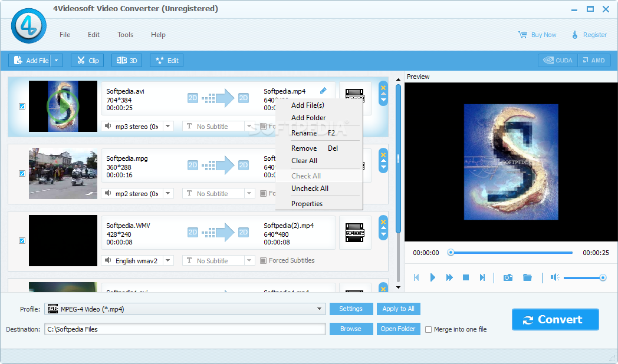Uncheck the Softpedia.mpg file checkbox
Viewport: 618px width, 364px height.
click(x=22, y=174)
